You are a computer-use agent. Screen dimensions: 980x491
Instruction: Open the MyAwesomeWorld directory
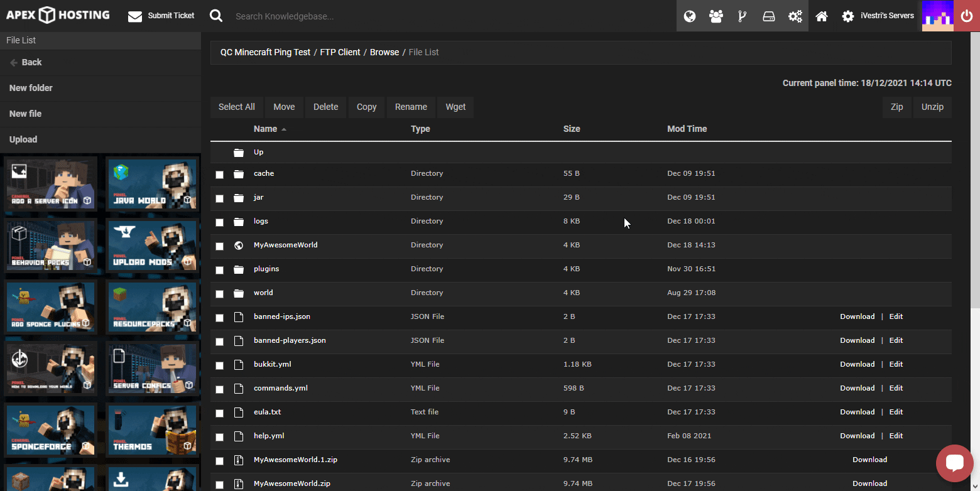(x=285, y=245)
